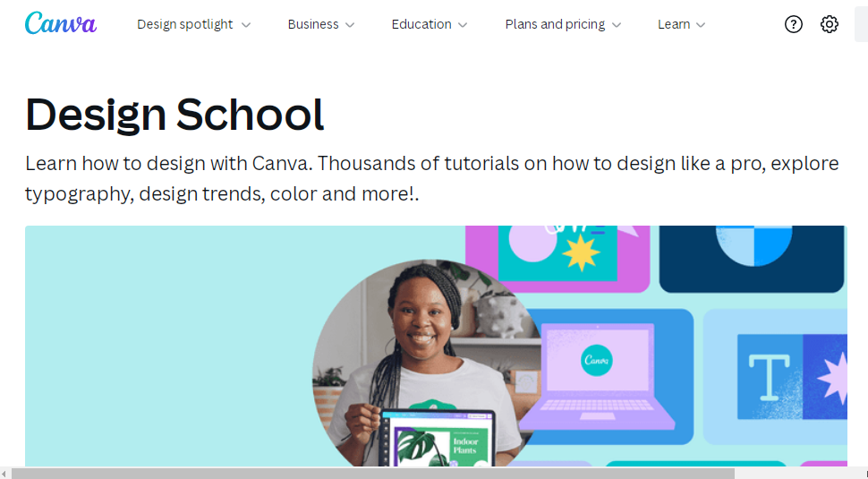The image size is (868, 479).
Task: Expand the chevron next to Business
Action: [350, 25]
